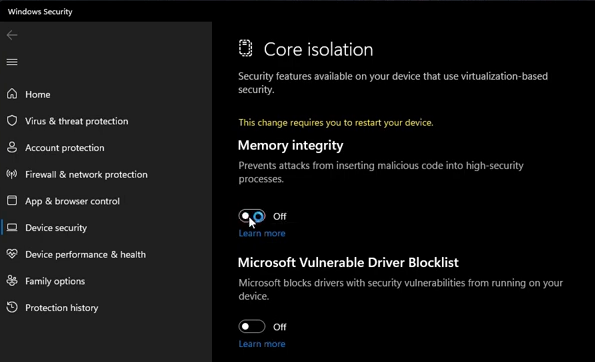Click the Account protection person icon

(12, 147)
